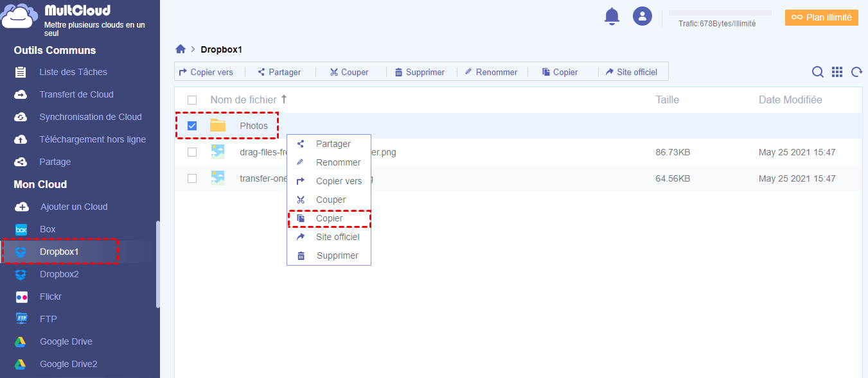This screenshot has width=868, height=378.
Task: Open the user account avatar
Action: [642, 16]
